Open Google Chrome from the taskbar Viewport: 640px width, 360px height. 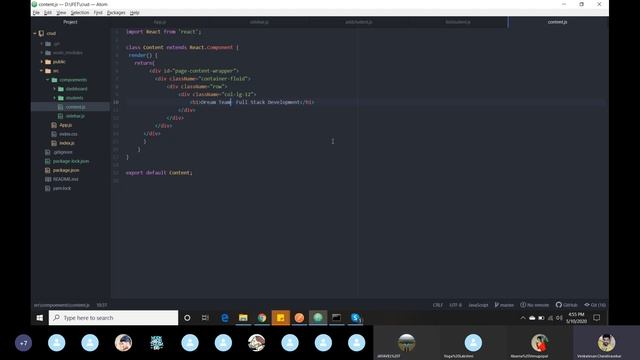(x=262, y=318)
